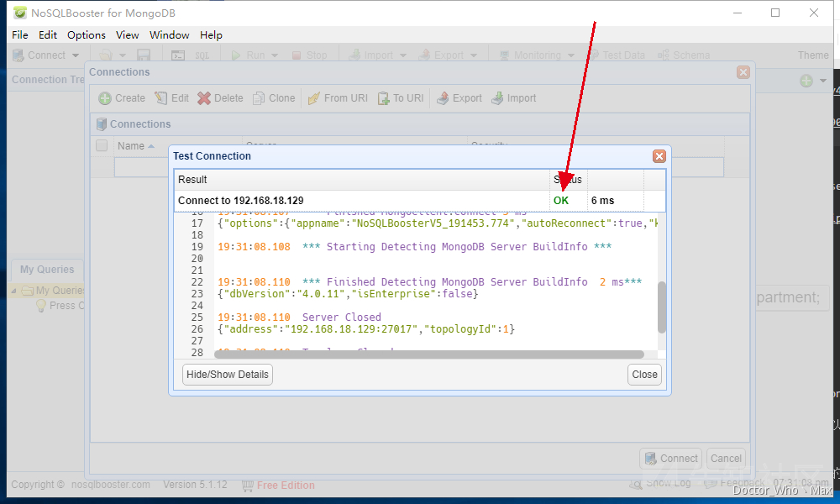Viewport: 840px width, 504px height.
Task: Click the Run toolbar button
Action: click(248, 55)
